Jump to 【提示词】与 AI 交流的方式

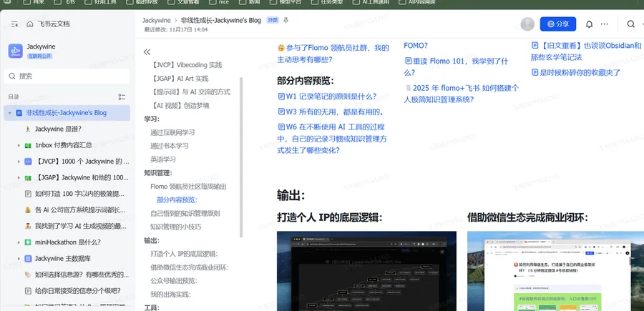pyautogui.click(x=190, y=92)
